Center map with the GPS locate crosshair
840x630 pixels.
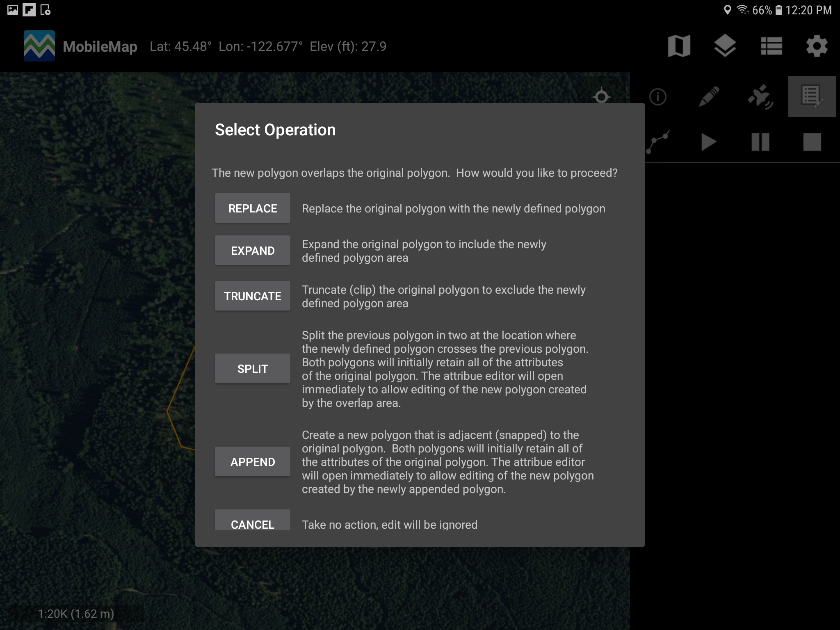pos(601,96)
